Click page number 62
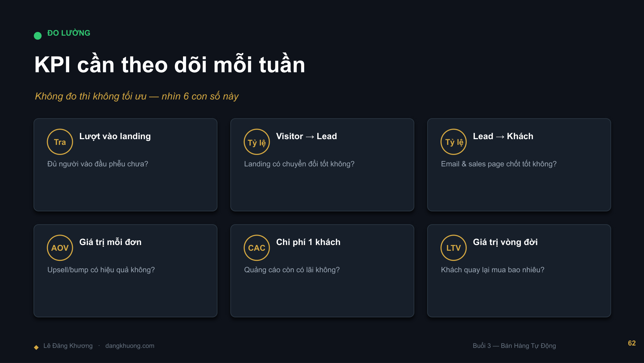This screenshot has height=363, width=644. [632, 343]
